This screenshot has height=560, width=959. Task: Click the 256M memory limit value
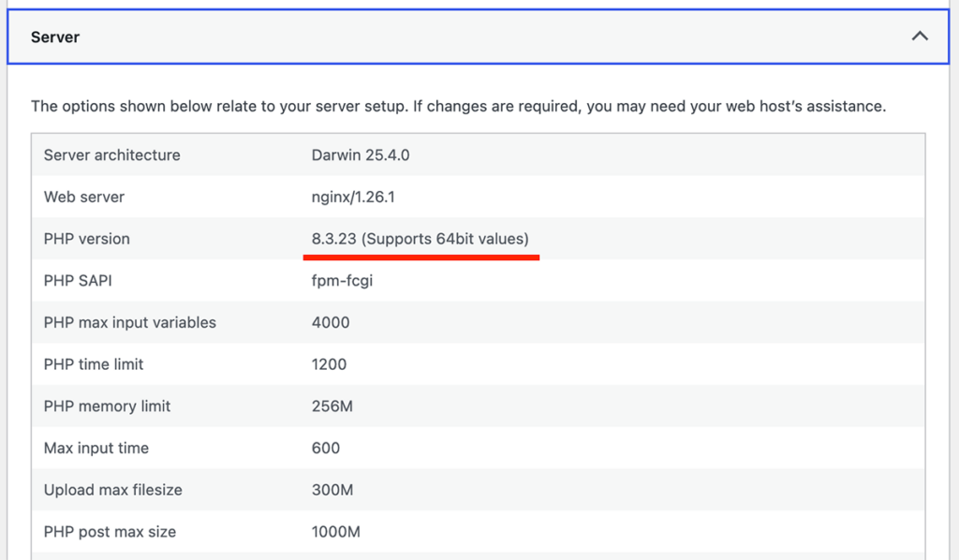[332, 406]
